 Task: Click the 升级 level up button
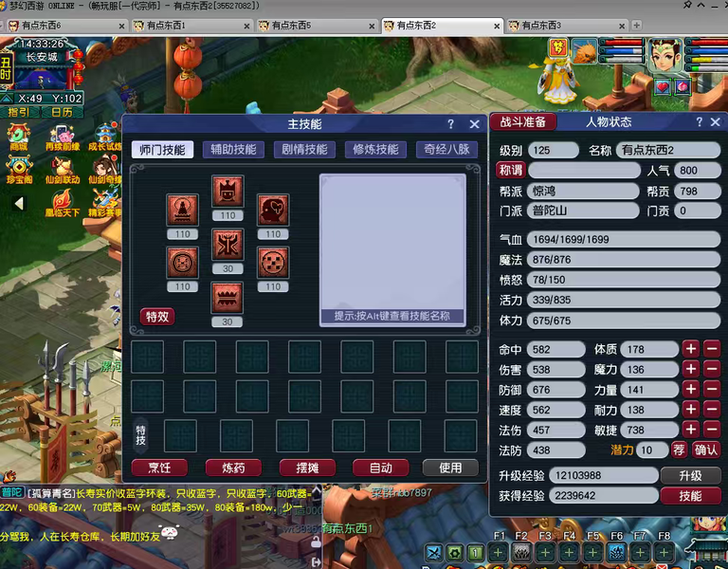(x=690, y=476)
